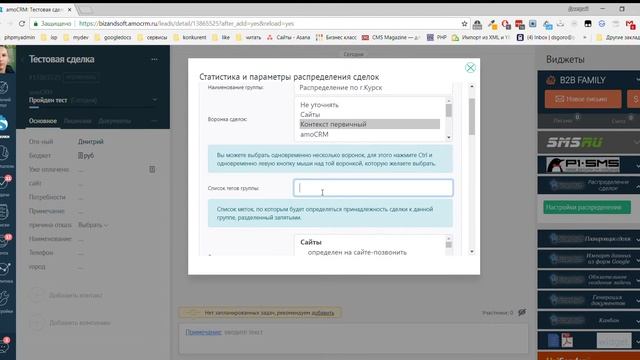Click the budget field 'руб'

[x=86, y=156]
